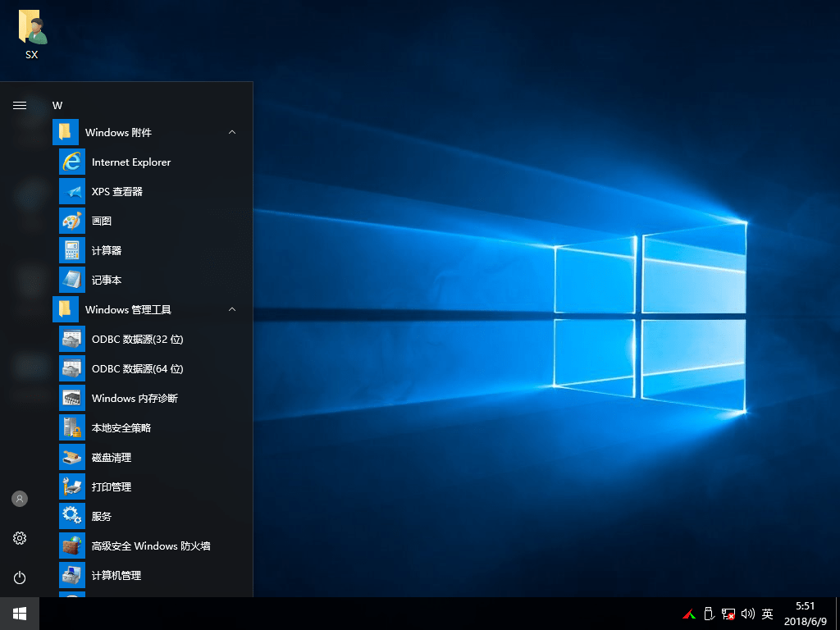Launch Windows 内存诊断 tool

pos(136,398)
